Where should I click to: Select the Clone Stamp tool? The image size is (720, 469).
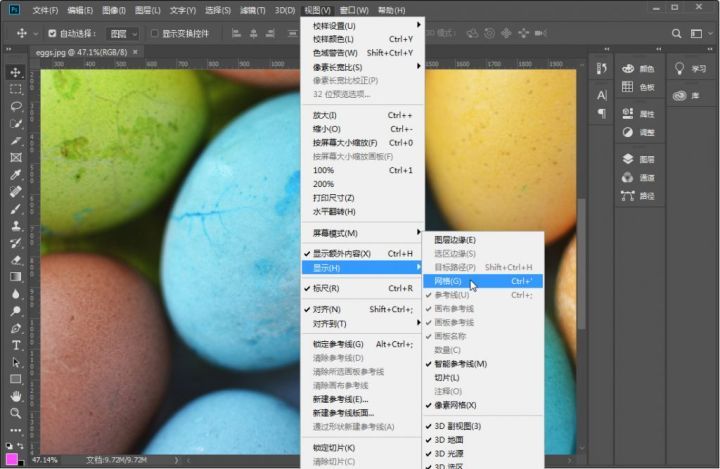[16, 226]
